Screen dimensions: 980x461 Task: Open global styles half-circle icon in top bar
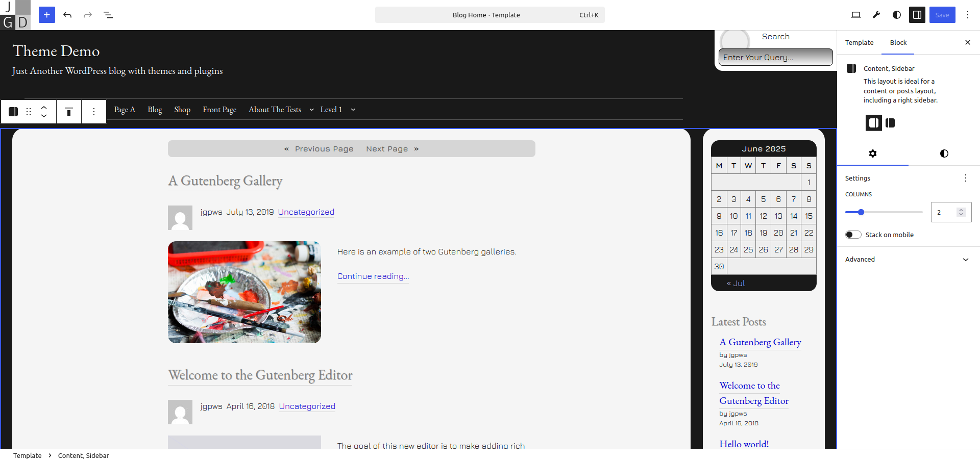897,15
